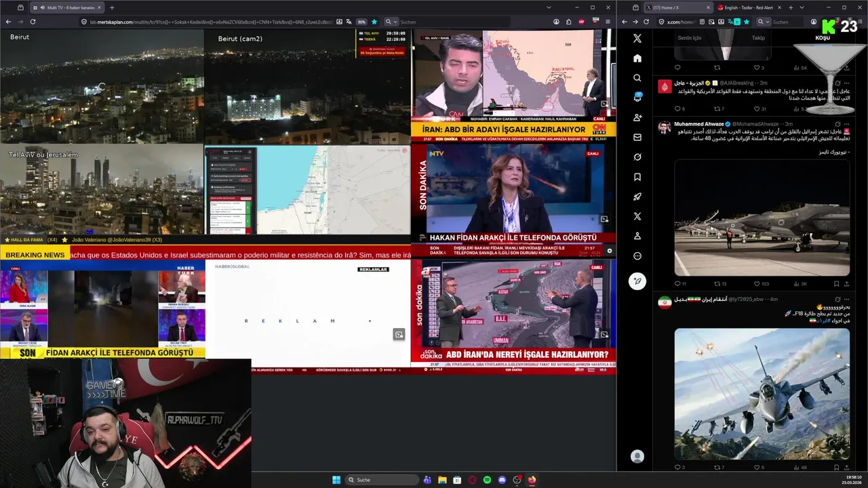Click the taskbar 'Suche' search box

pyautogui.click(x=382, y=480)
